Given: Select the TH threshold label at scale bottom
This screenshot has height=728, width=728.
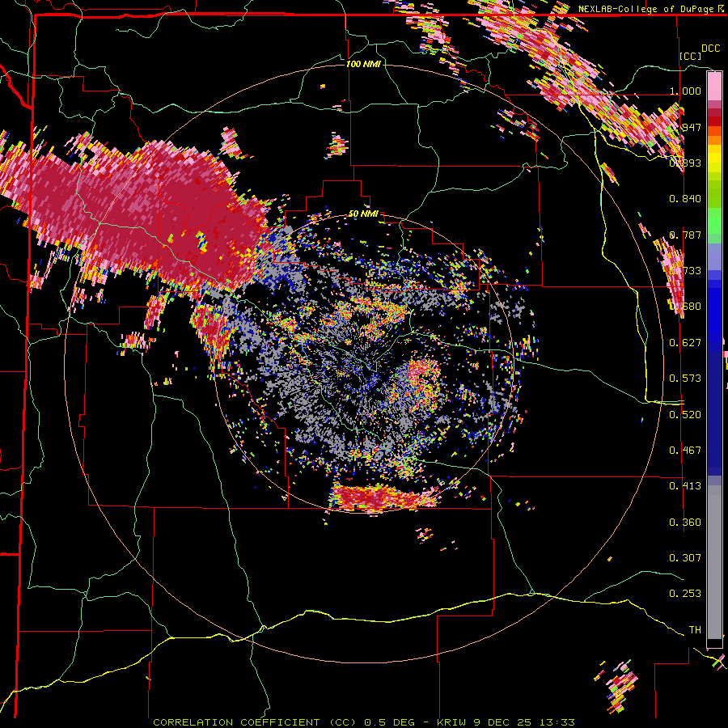Looking at the screenshot, I should point(695,630).
